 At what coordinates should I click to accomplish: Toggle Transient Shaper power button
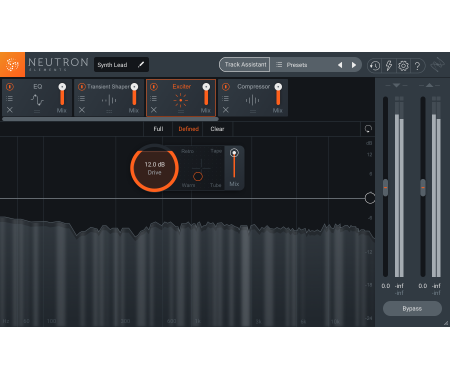pos(82,87)
